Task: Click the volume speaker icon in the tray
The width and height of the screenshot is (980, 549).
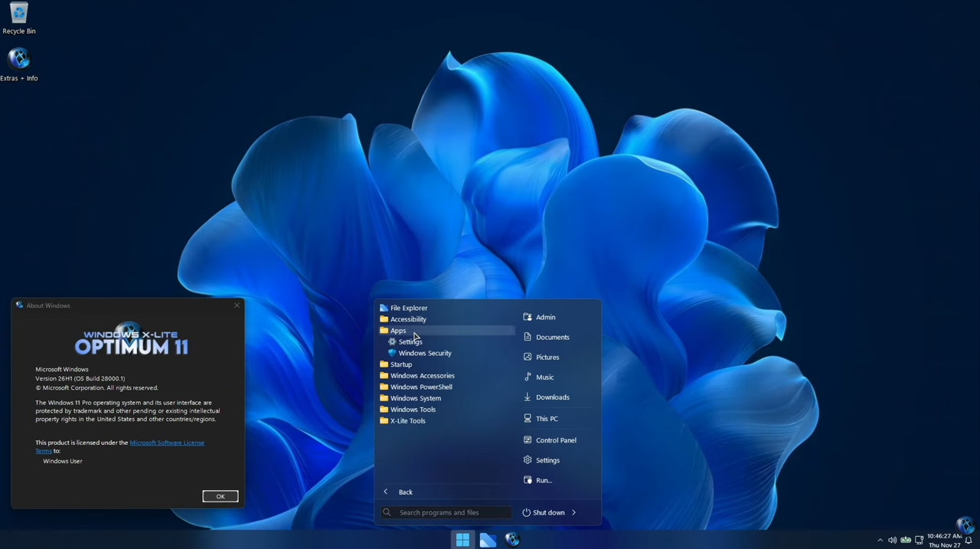Action: [892, 540]
